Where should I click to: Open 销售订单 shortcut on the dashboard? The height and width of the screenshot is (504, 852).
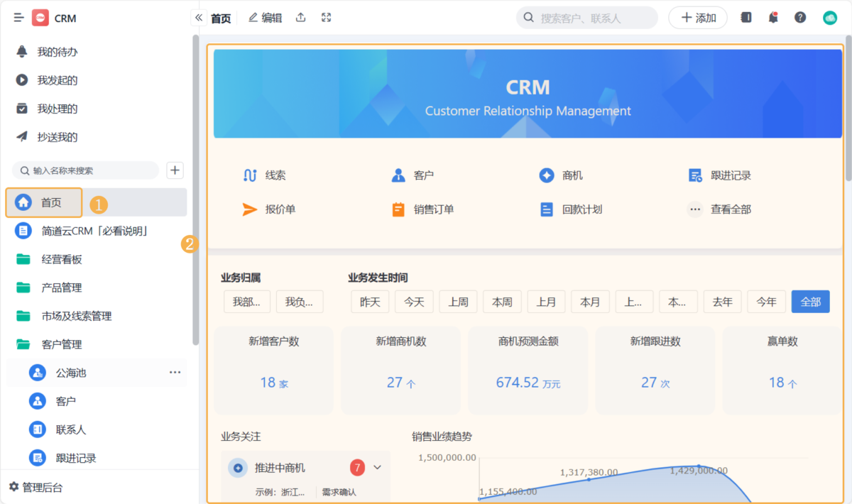click(422, 209)
